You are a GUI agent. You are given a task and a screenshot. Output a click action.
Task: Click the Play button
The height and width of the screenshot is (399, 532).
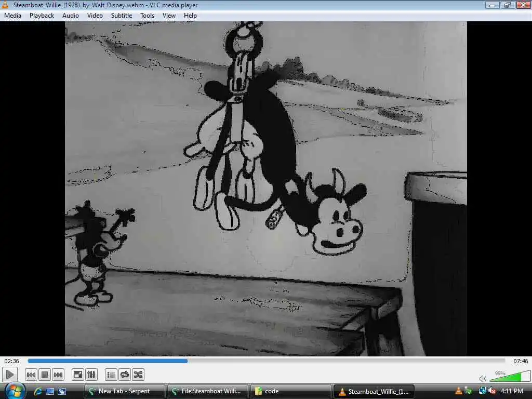point(9,375)
